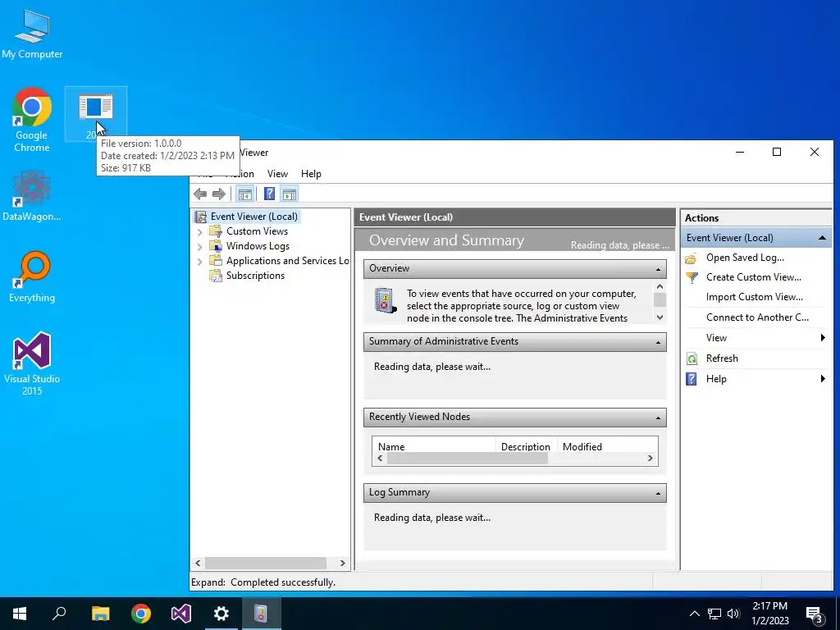
Task: Expand the Custom Views tree chevron
Action: click(x=200, y=232)
